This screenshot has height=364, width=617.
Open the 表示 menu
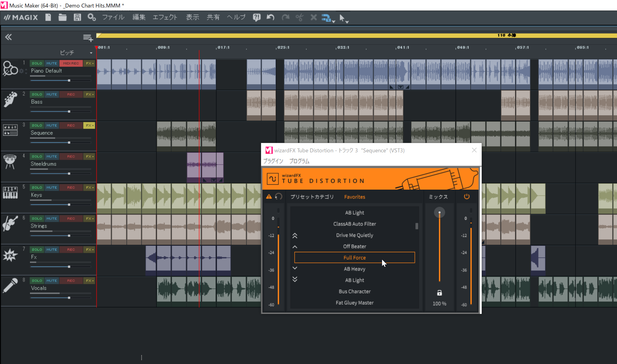tap(193, 17)
